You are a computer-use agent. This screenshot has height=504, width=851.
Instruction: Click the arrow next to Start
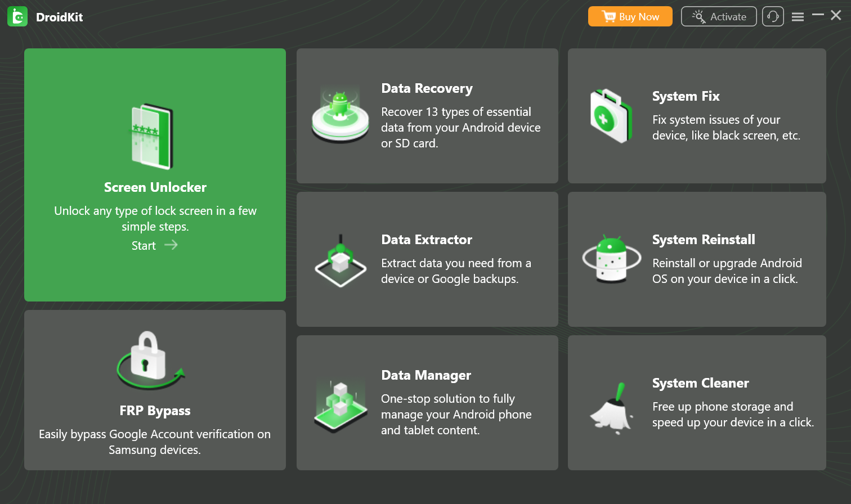171,245
